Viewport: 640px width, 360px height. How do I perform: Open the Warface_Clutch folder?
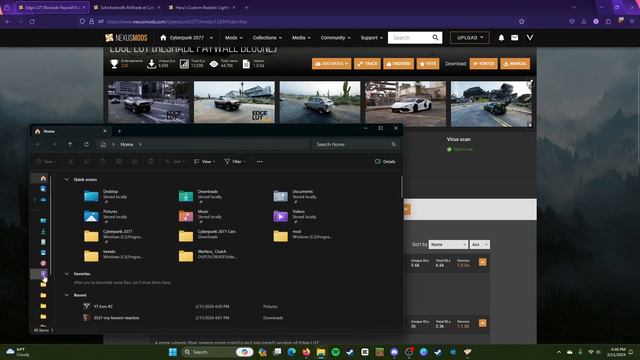(207, 256)
